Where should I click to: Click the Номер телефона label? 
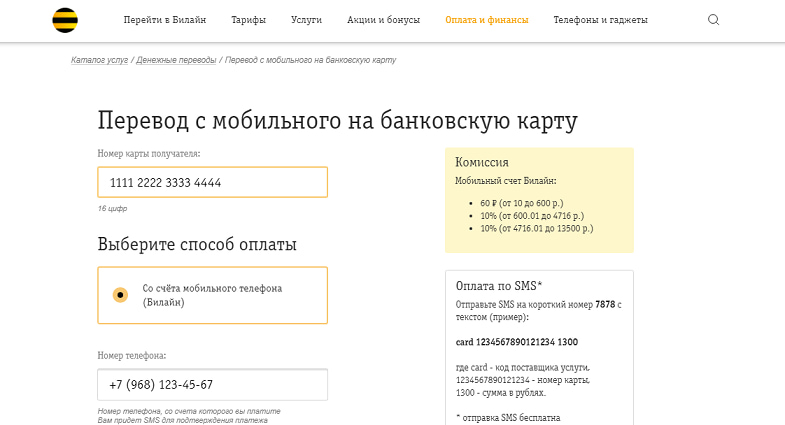click(x=132, y=355)
